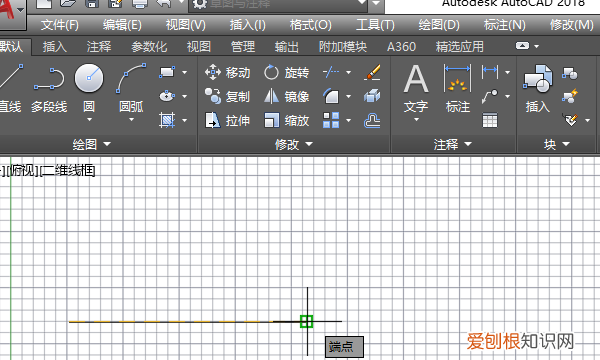The image size is (600, 360).
Task: Click the green endpoint snap marker
Action: coord(307,321)
